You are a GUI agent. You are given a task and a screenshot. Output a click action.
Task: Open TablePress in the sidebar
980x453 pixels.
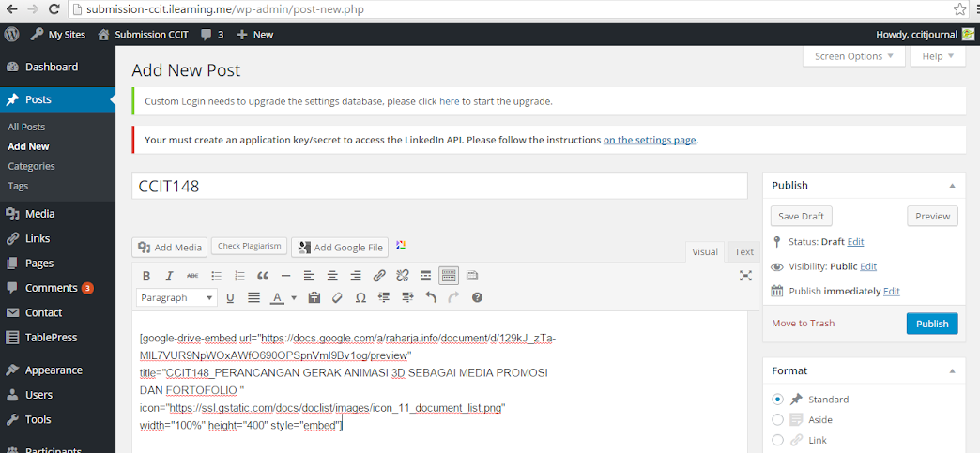tap(57, 338)
